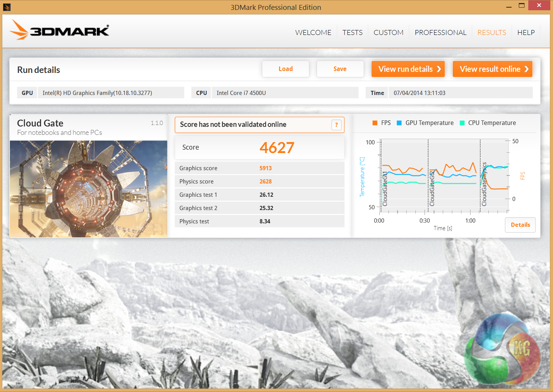
Task: Click the CloudGateGt2 marker in chart
Action: [x=432, y=189]
